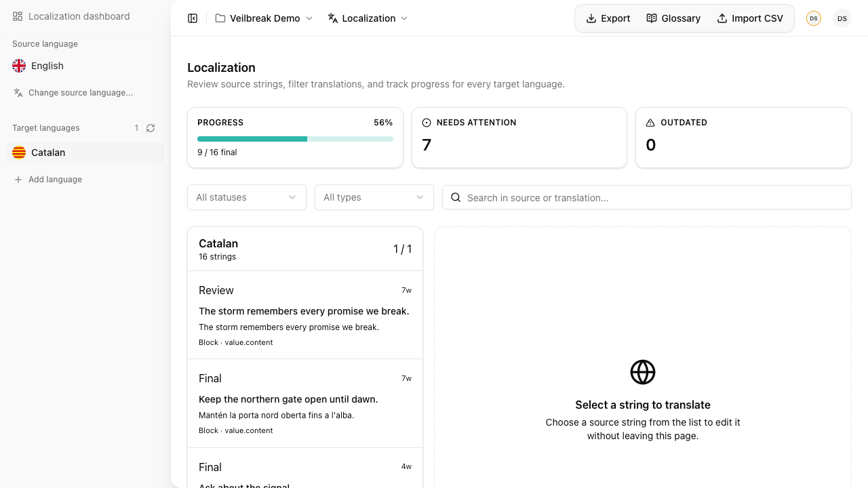
Task: Open the orange-ringed DS avatar
Action: click(814, 18)
